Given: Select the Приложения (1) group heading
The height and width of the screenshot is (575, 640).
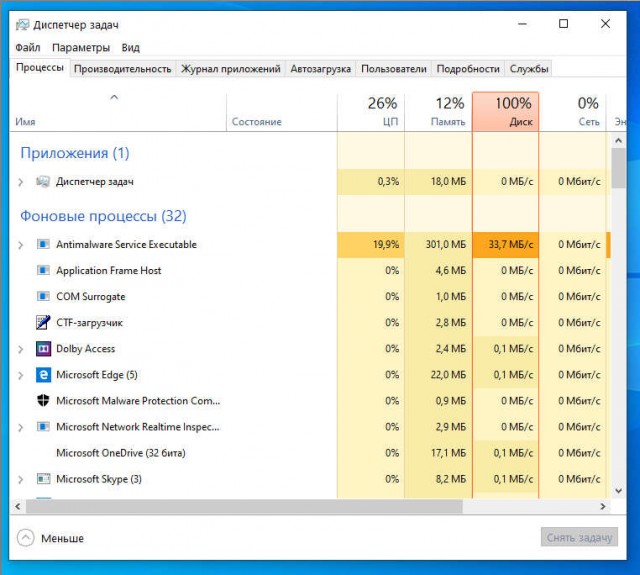Looking at the screenshot, I should point(75,153).
